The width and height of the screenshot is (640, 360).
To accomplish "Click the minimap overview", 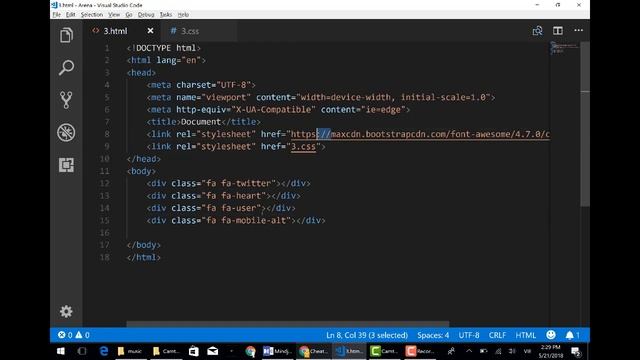I will click(x=564, y=48).
